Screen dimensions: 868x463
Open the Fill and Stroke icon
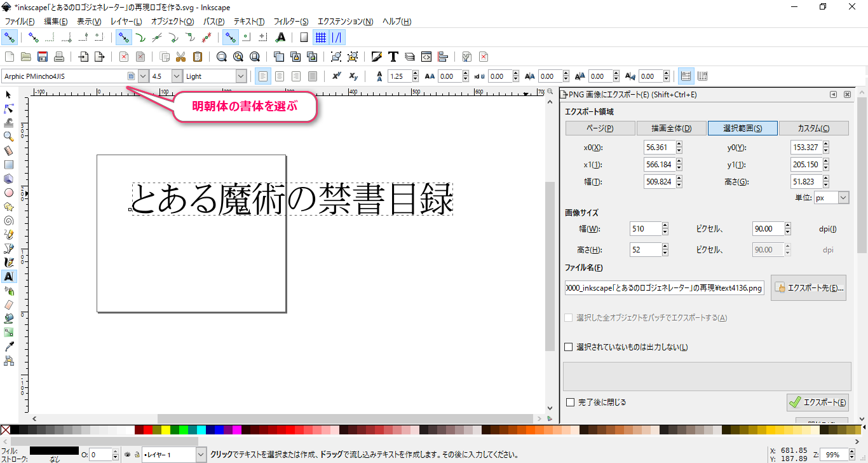point(377,57)
